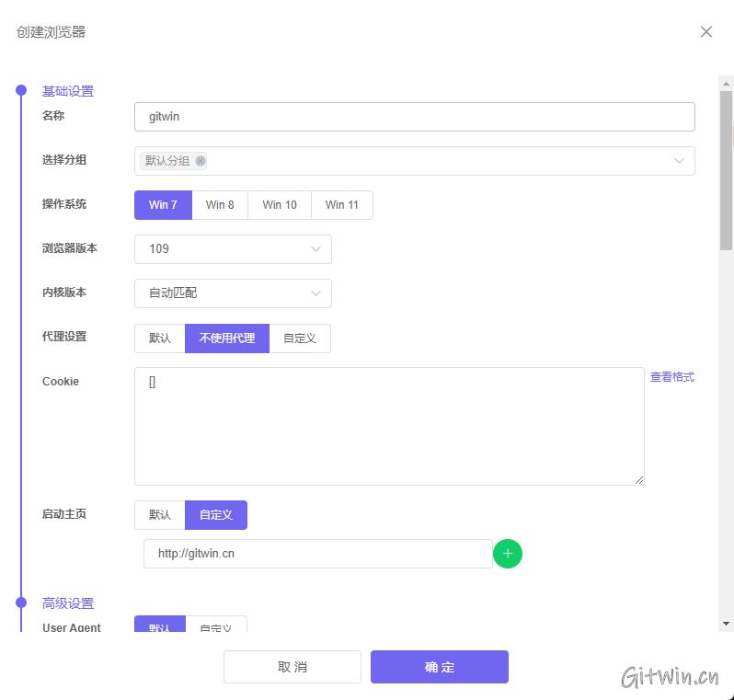Switch 启动主页 to 自定义
734x700 pixels.
[x=216, y=515]
